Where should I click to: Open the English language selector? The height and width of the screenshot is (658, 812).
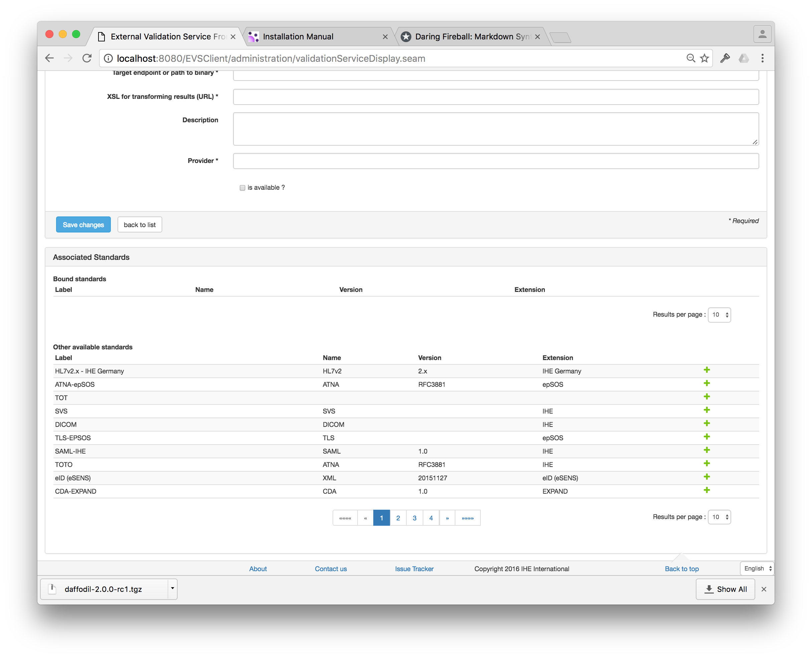click(x=756, y=568)
